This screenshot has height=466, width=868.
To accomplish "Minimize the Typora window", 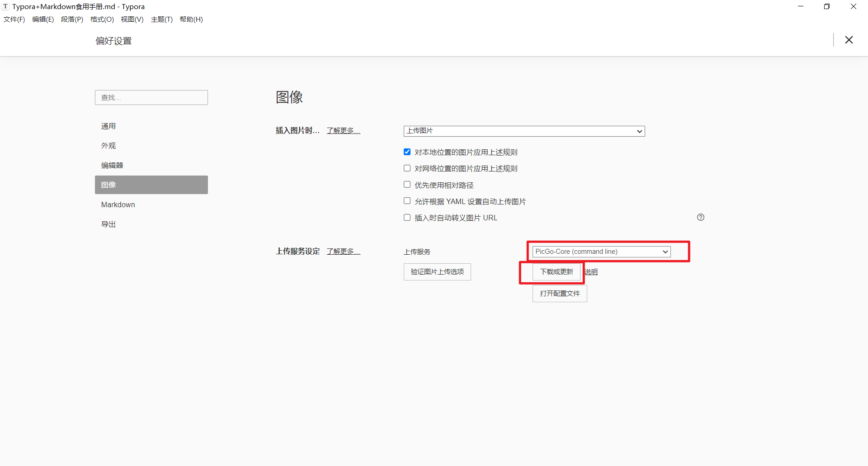I will pos(801,6).
